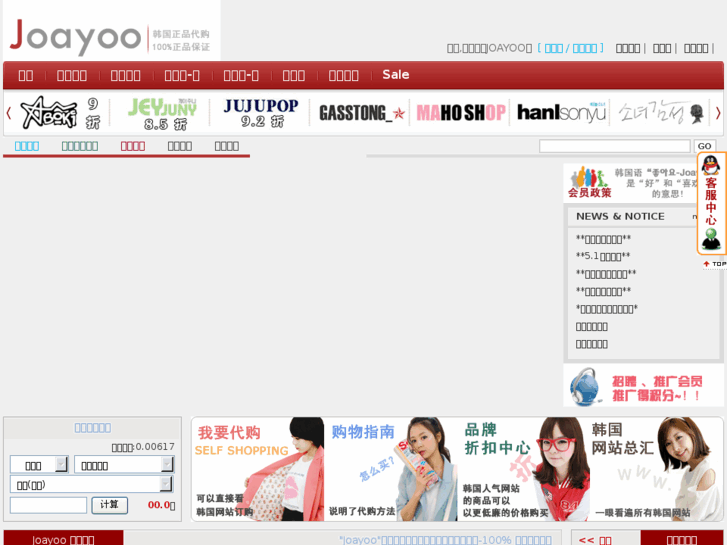Screen dimensions: 727x545
Task: Open the hanlsonyu brand logo
Action: click(x=561, y=112)
